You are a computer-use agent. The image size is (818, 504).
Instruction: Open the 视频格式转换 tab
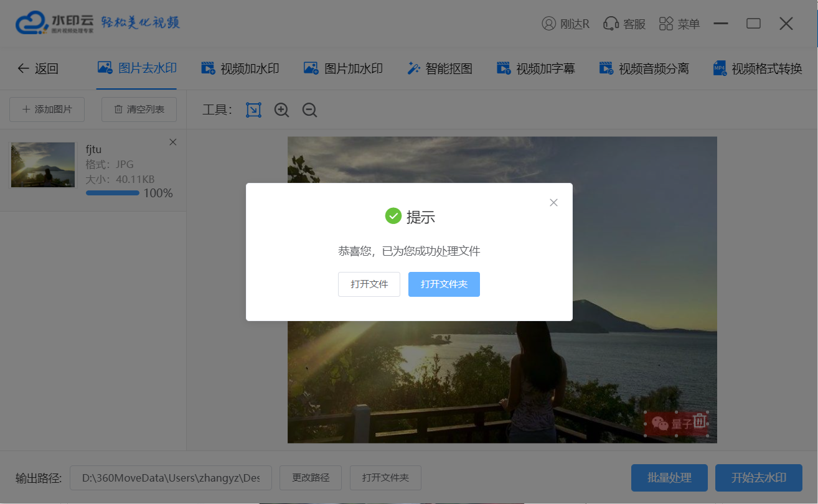(x=758, y=68)
